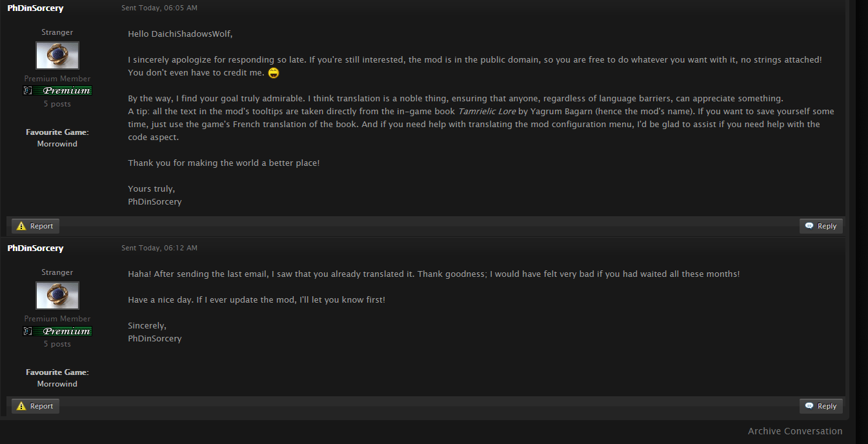Click the Premium badge under first avatar

coord(57,91)
